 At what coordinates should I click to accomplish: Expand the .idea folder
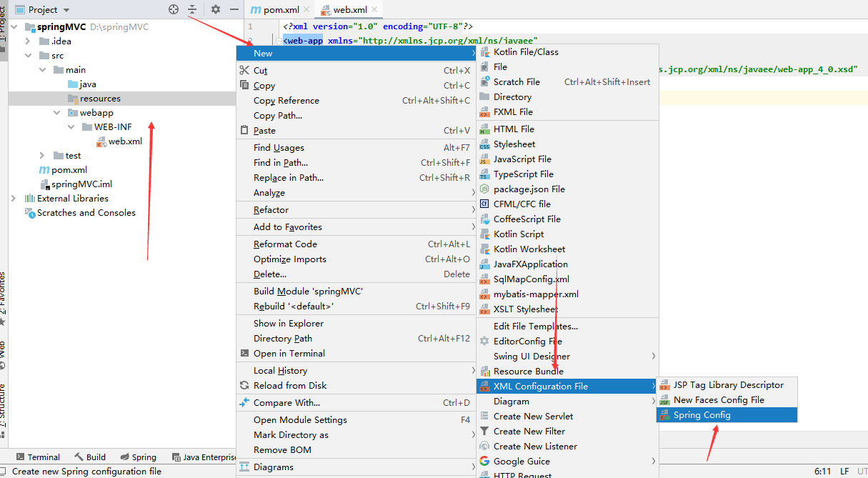click(29, 41)
